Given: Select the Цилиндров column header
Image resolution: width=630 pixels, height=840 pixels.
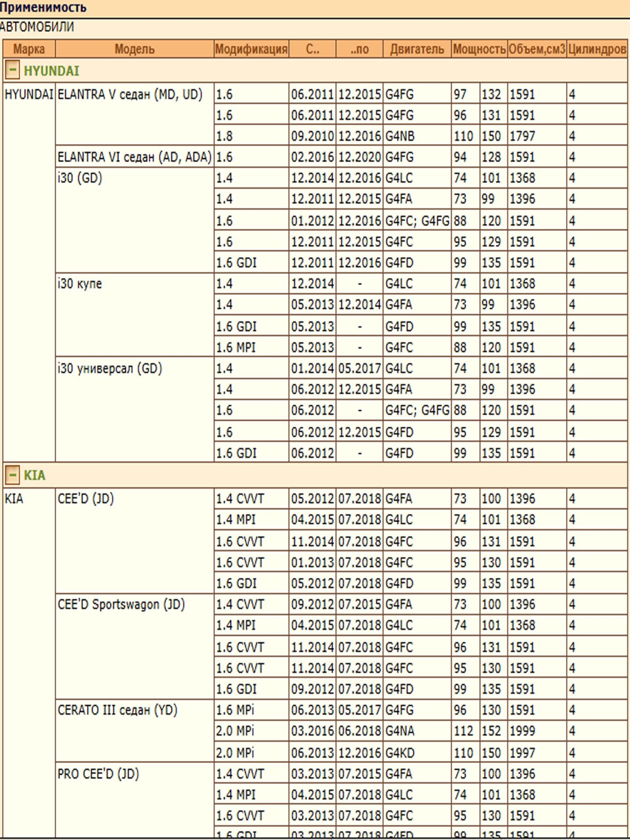Looking at the screenshot, I should [597, 49].
